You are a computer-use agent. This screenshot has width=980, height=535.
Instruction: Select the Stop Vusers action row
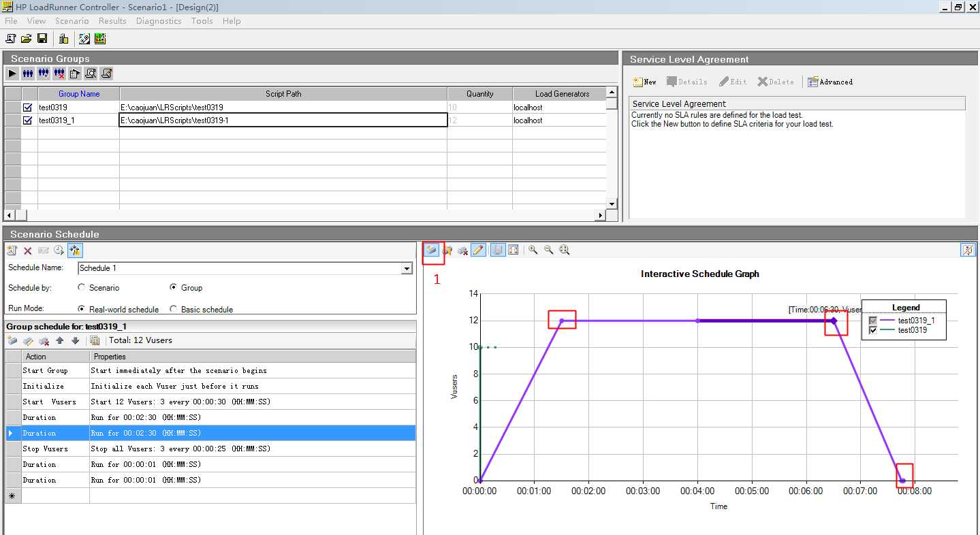click(x=211, y=449)
